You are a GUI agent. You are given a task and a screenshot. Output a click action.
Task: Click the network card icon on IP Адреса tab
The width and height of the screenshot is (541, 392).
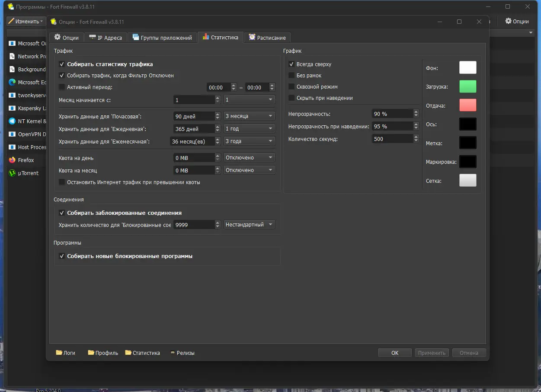pos(93,38)
